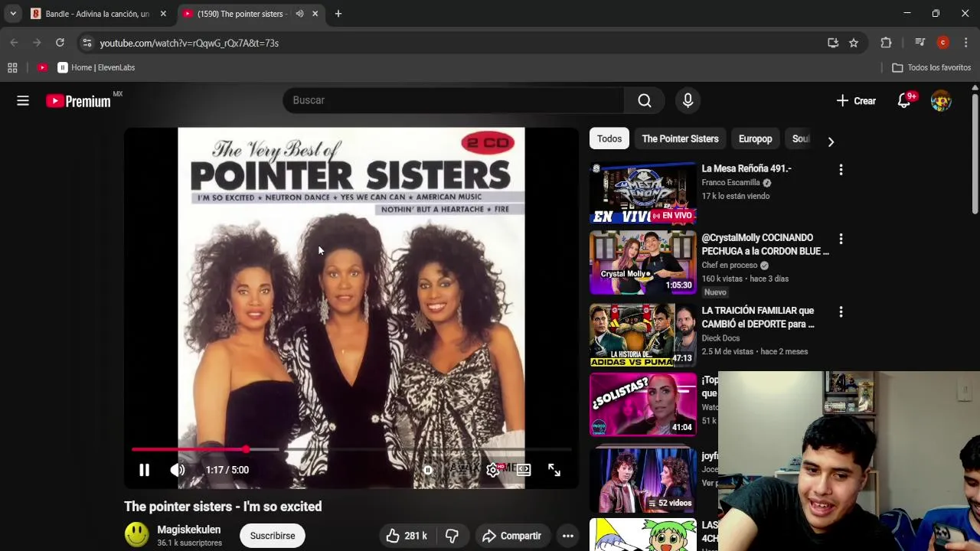Open options for La Mesa Reñoña video
The height and width of the screenshot is (551, 980).
pos(841,170)
